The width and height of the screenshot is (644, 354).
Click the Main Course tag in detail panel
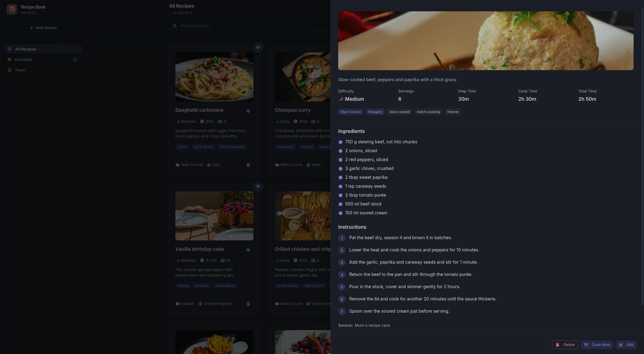coord(351,112)
